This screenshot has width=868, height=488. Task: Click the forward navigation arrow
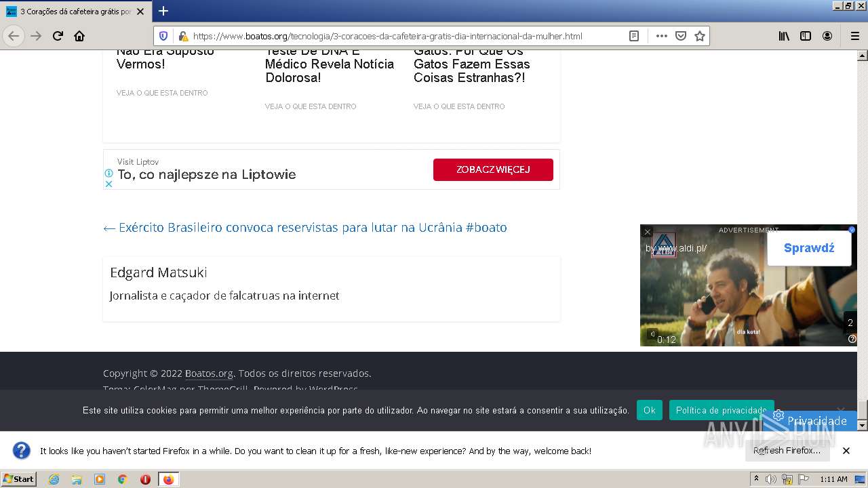pos(36,36)
